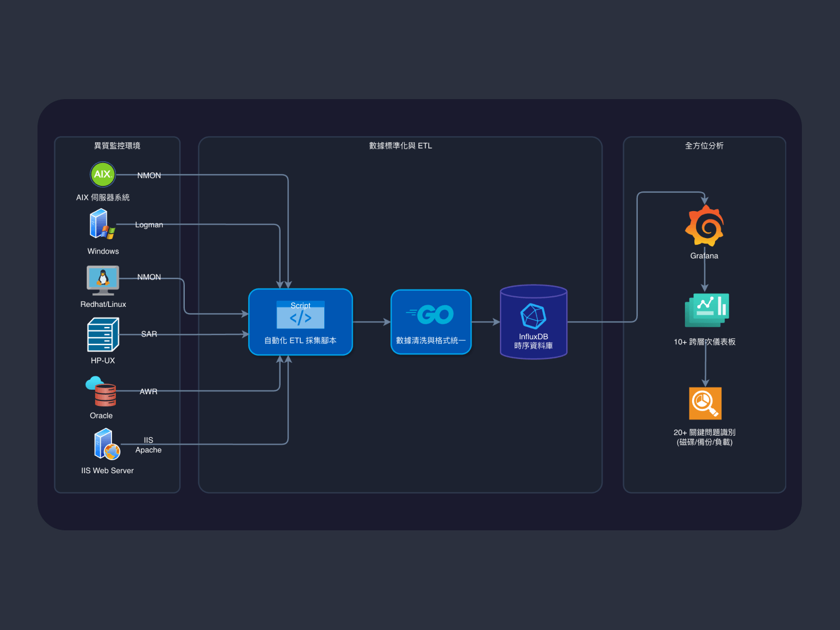Click the 數據標準化與 ETL group title
This screenshot has height=630, width=840.
400,146
